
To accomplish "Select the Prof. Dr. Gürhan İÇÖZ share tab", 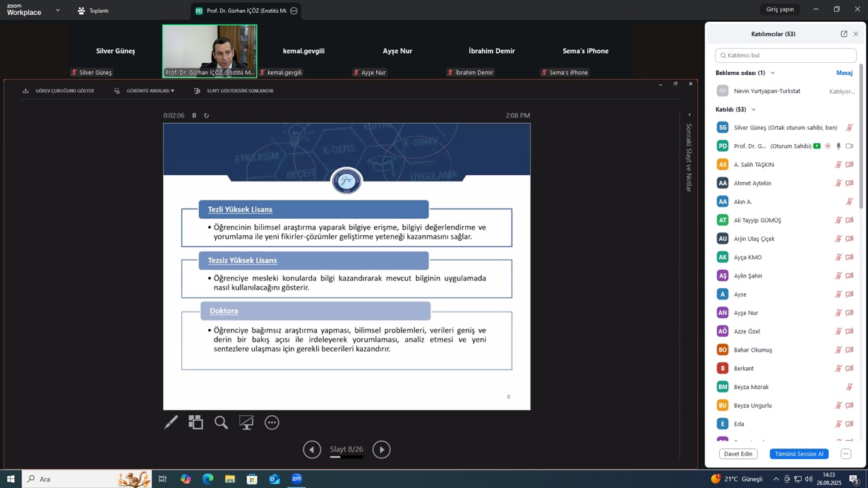I will tap(246, 11).
